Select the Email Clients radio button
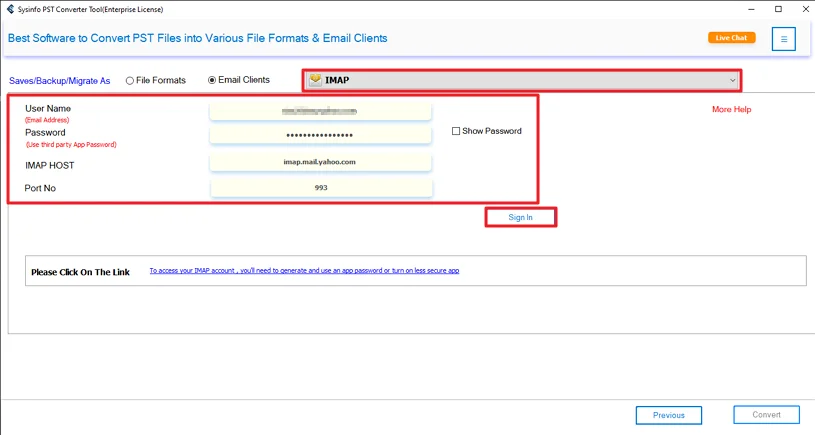The image size is (815, 435). pos(212,80)
